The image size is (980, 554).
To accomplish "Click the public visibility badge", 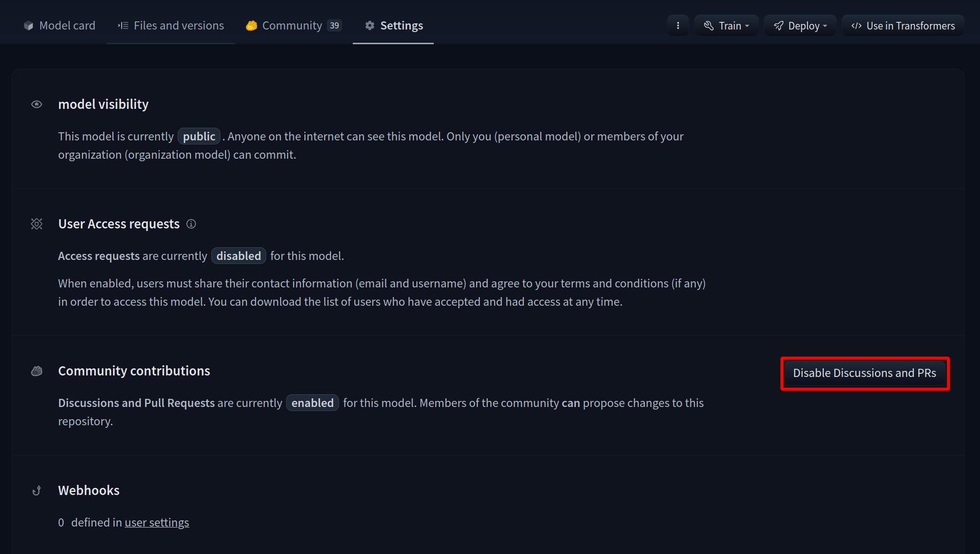I will 199,136.
